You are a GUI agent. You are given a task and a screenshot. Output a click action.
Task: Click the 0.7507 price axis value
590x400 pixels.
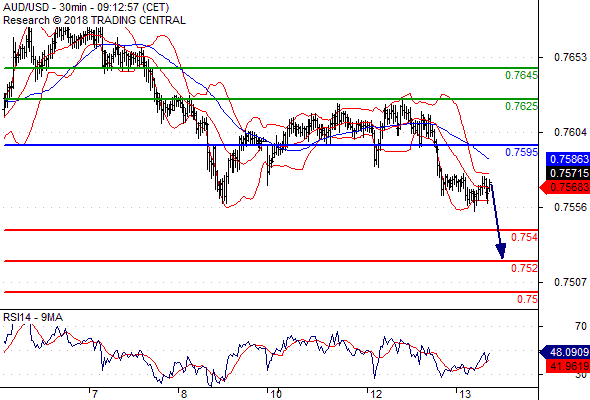pyautogui.click(x=570, y=282)
